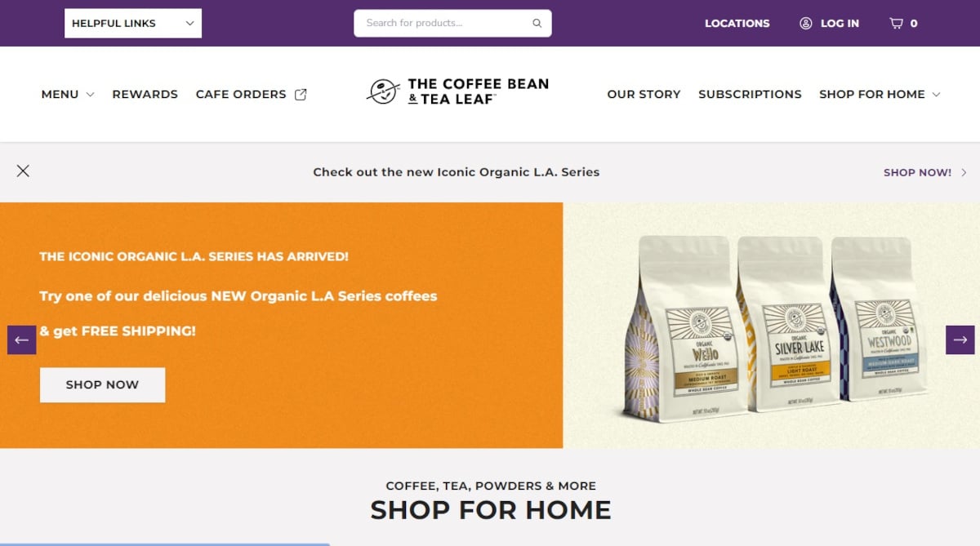This screenshot has width=980, height=546.
Task: Open the Helpful Links dropdown
Action: point(133,23)
